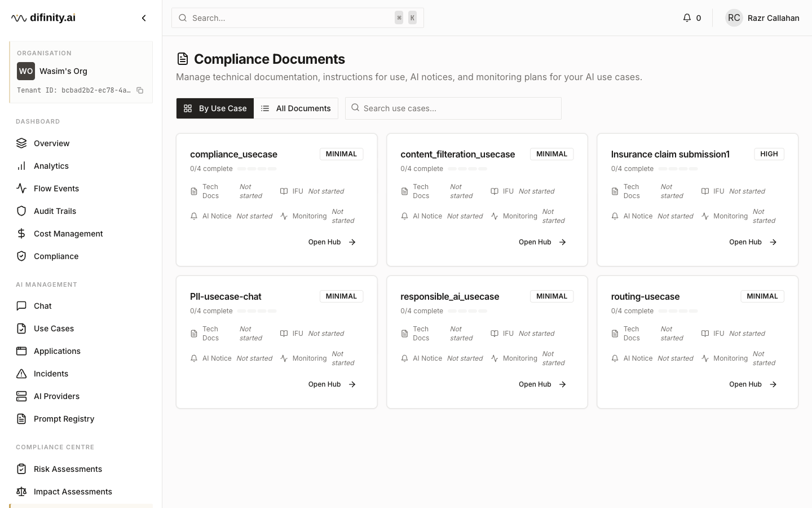Click the Prompt Registry document icon
The height and width of the screenshot is (508, 812).
(x=21, y=419)
